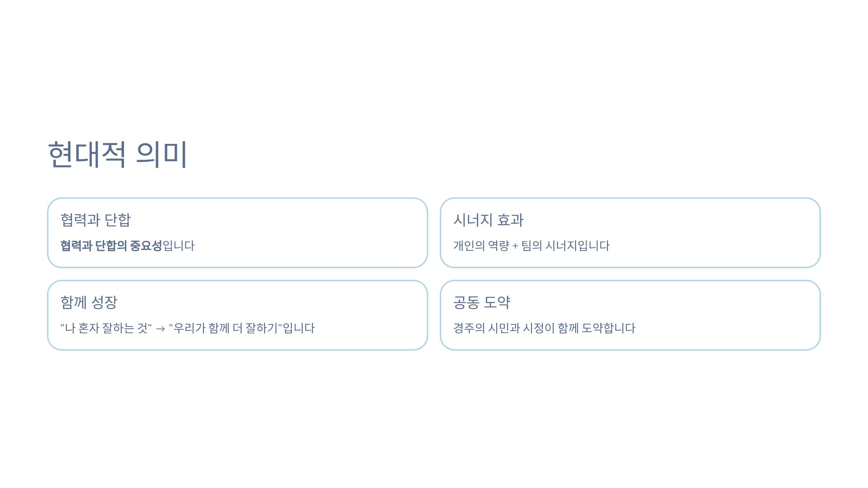Click the 협력과 단합 card heading
Screen dimensions: 868x488
pyautogui.click(x=95, y=220)
